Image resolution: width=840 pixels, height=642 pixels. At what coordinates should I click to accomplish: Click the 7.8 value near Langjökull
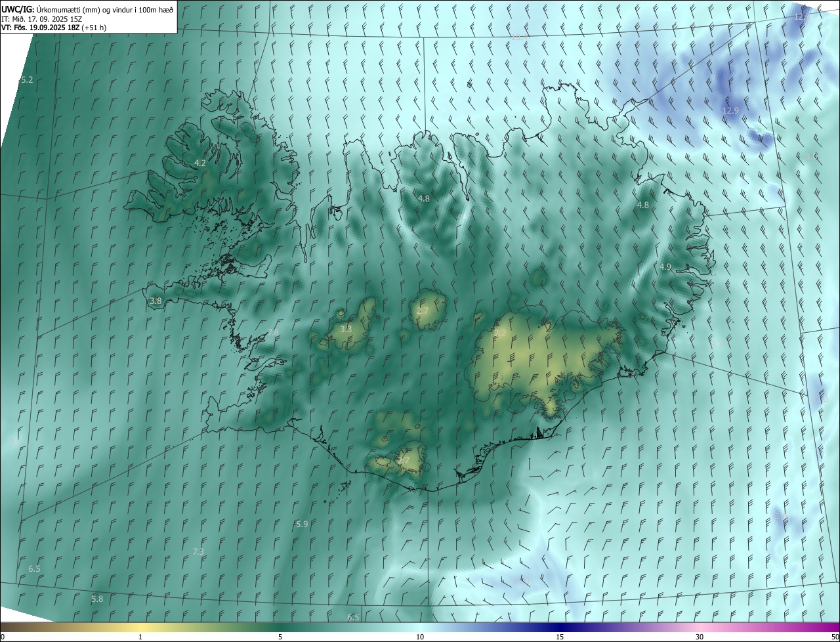[x=273, y=332]
